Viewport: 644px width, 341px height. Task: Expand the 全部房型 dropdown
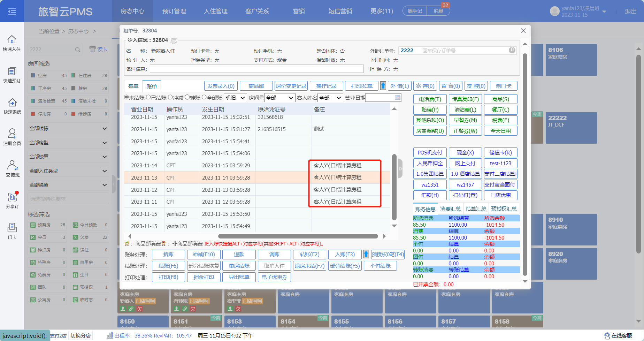click(68, 143)
